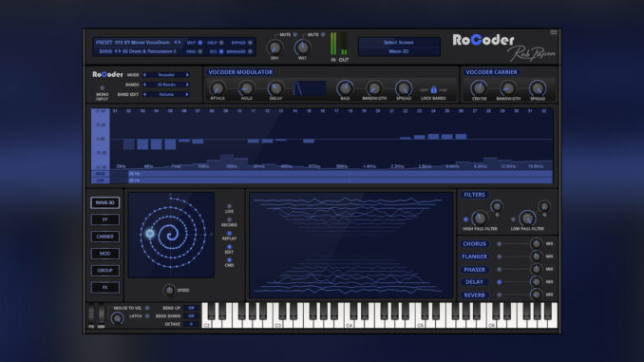Image resolution: width=644 pixels, height=362 pixels.
Task: Click the Band Edit next arrow
Action: point(187,94)
